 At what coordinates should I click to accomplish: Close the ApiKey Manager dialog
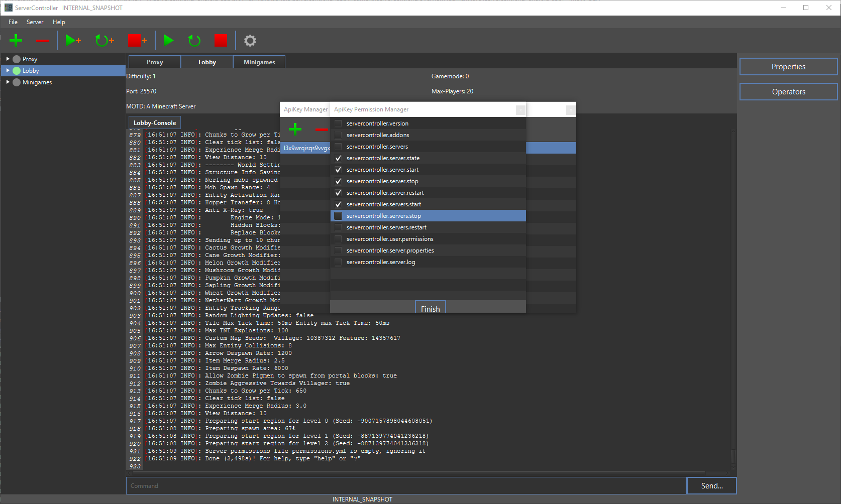[x=571, y=109]
